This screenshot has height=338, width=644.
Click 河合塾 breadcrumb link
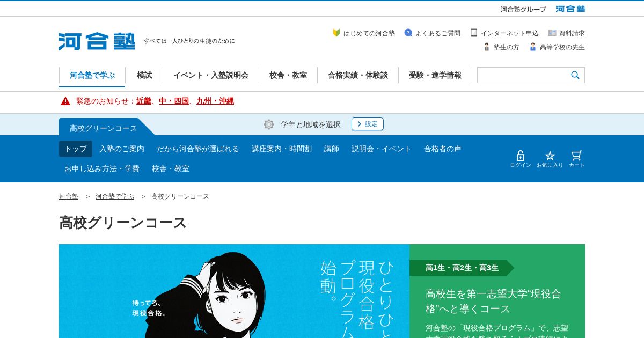pos(69,196)
